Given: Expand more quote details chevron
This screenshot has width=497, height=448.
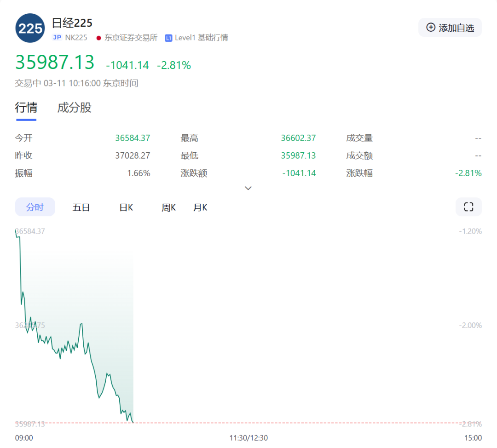Looking at the screenshot, I should click(248, 188).
